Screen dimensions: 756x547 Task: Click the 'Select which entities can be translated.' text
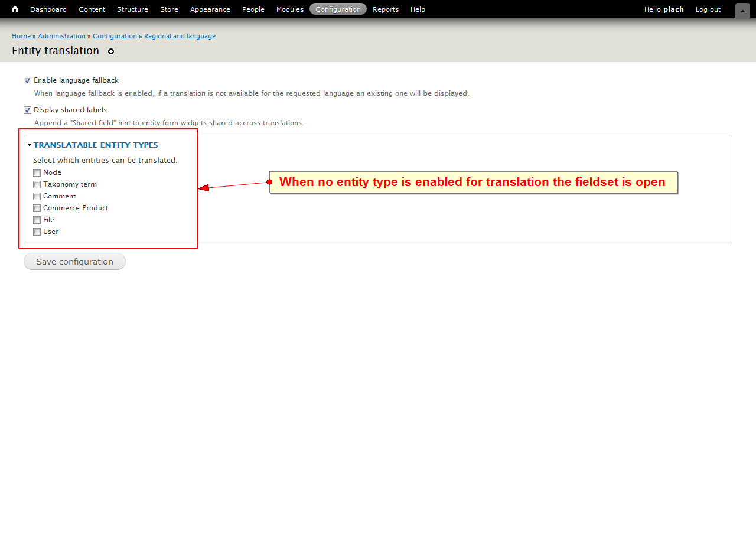coord(105,160)
